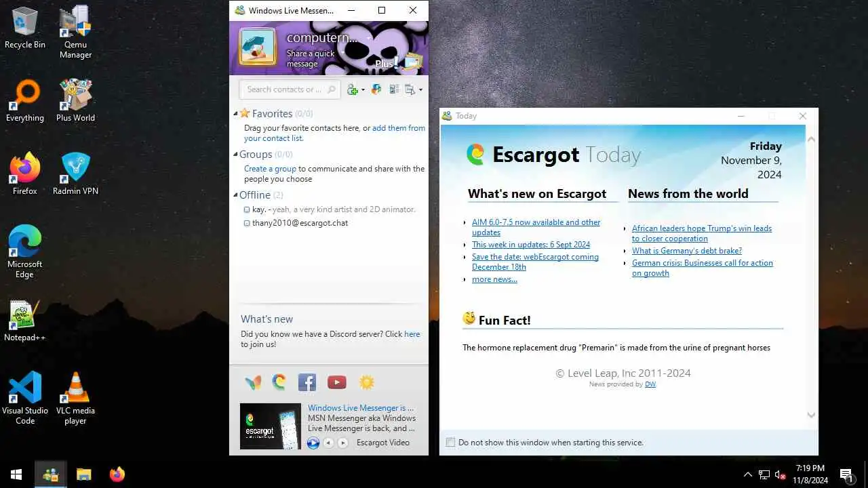Click the contact list layout icon
868x488 pixels.
click(394, 89)
